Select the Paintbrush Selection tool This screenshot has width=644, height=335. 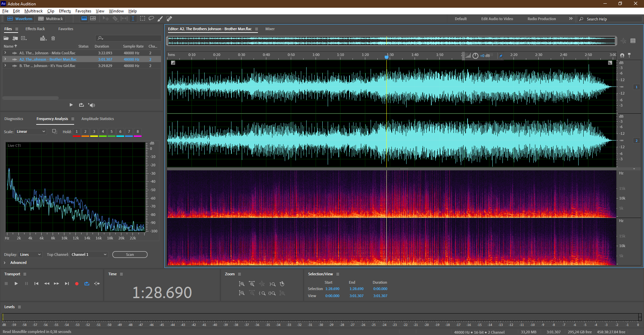(x=160, y=18)
